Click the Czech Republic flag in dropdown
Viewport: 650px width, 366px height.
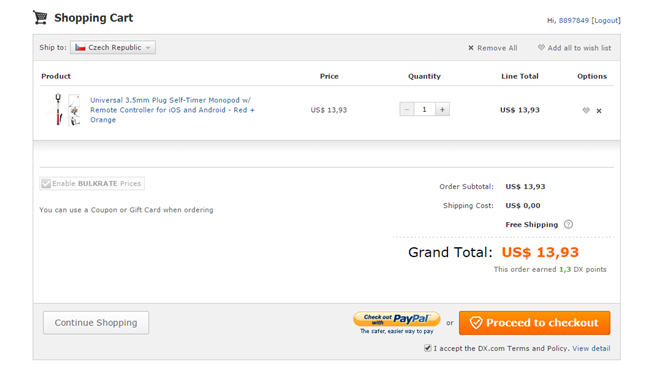(80, 47)
